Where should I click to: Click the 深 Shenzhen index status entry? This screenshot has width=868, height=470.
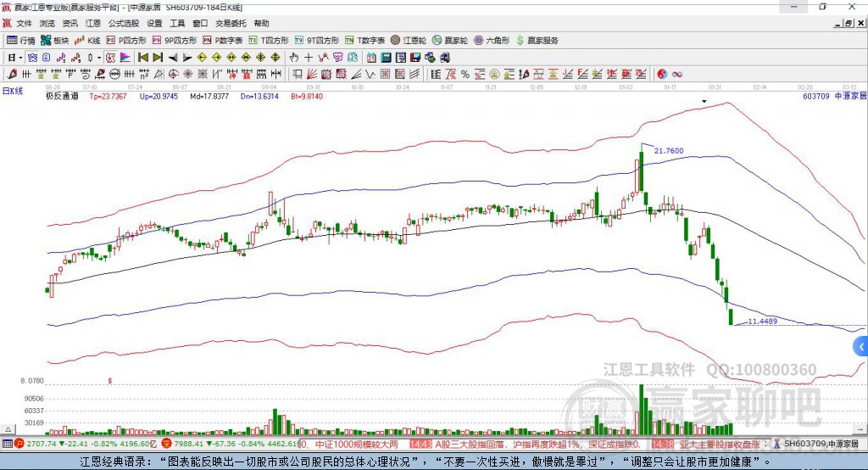point(230,444)
